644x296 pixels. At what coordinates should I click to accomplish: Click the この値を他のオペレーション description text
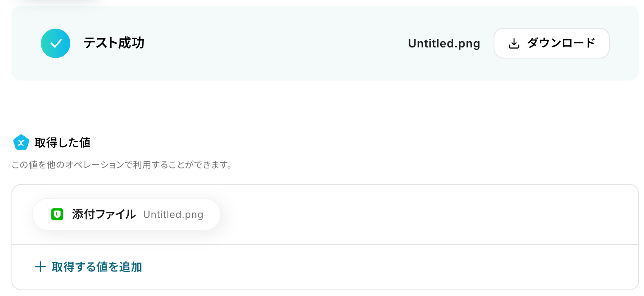pos(122,165)
